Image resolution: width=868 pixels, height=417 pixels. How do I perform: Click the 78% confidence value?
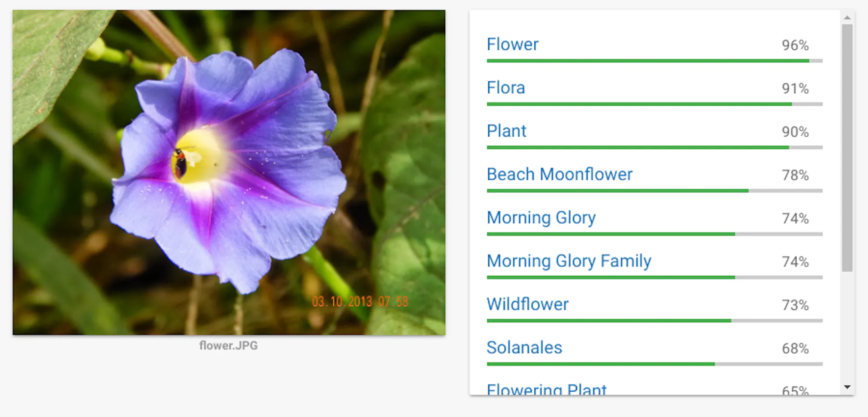[795, 175]
